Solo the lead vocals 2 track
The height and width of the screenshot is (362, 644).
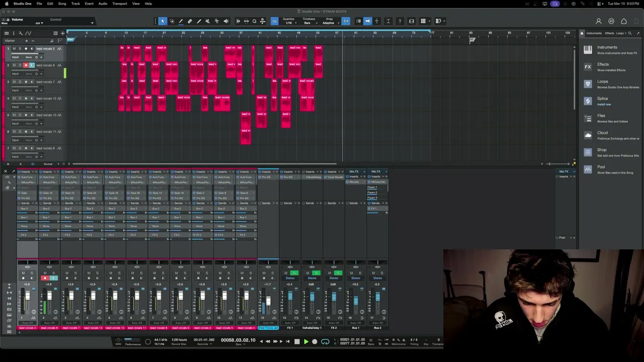point(20,49)
